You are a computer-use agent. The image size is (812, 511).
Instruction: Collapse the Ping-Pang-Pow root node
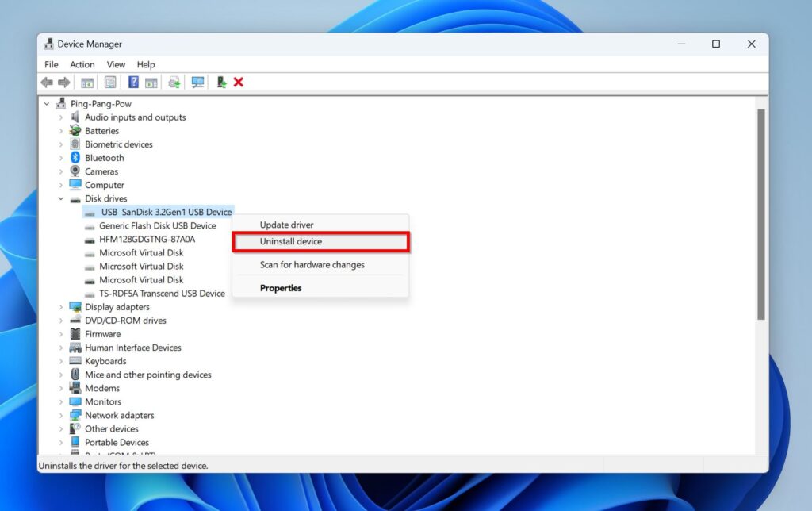point(48,104)
